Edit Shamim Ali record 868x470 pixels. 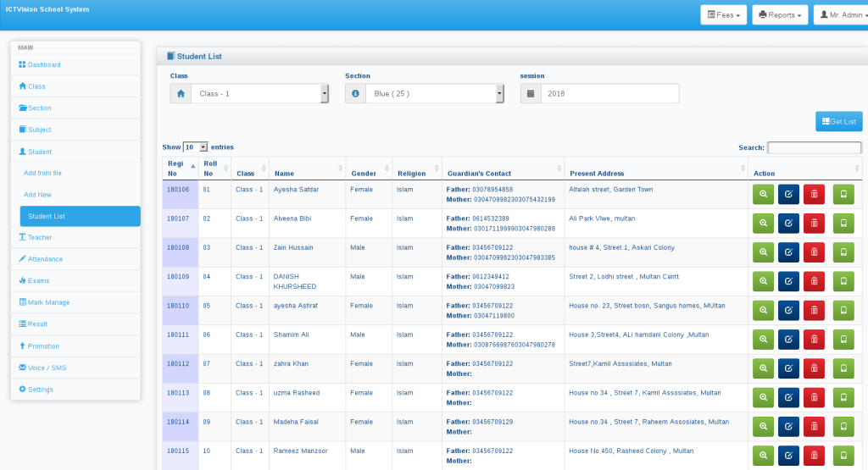tap(788, 340)
